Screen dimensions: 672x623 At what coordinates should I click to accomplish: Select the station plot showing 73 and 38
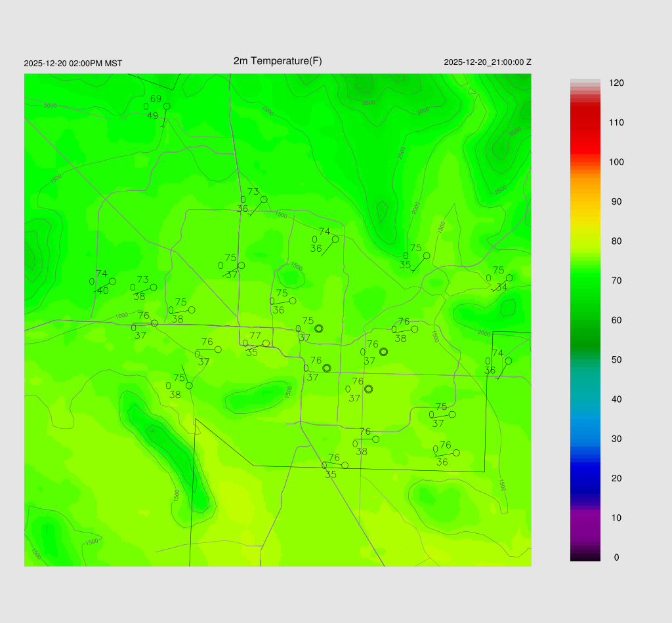pyautogui.click(x=154, y=287)
